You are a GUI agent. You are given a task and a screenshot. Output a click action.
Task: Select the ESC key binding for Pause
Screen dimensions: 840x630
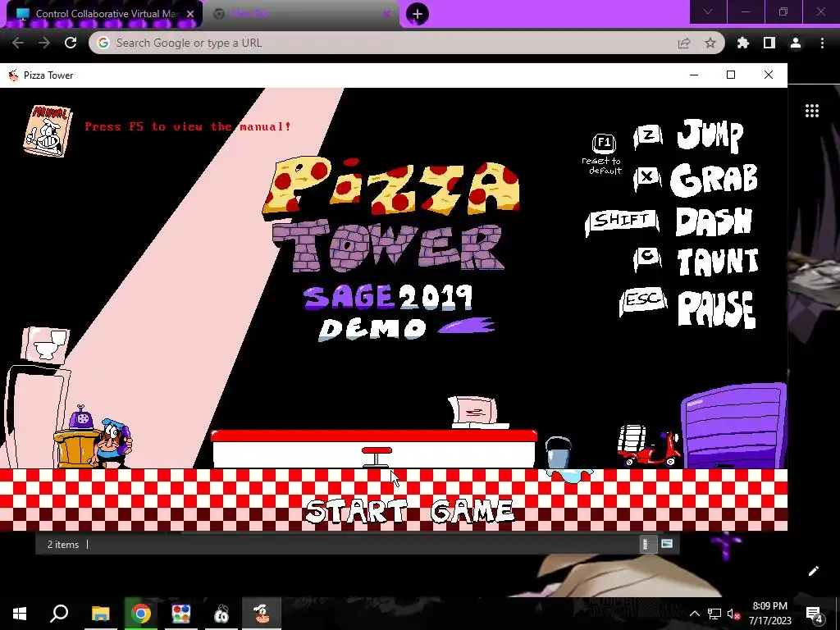[643, 300]
